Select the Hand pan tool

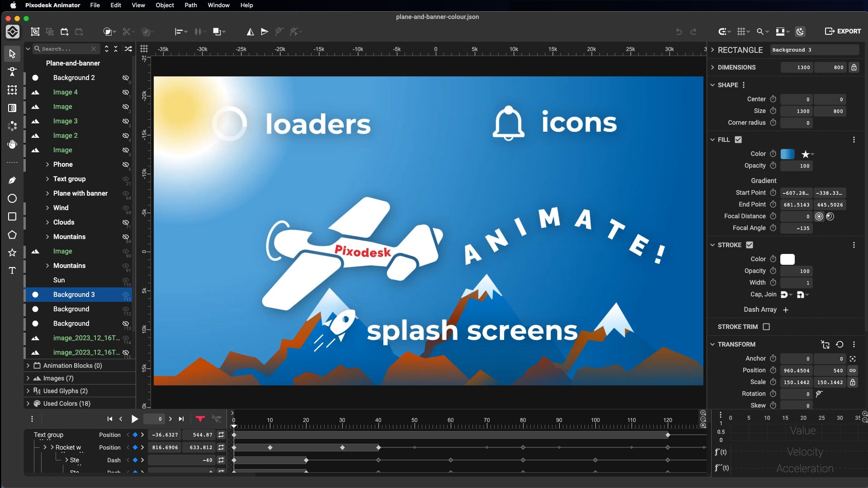(x=12, y=144)
